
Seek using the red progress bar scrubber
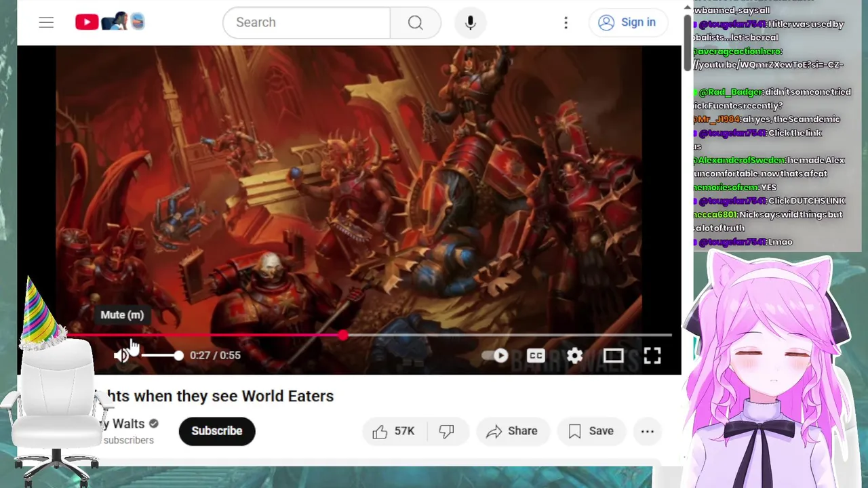(x=343, y=335)
